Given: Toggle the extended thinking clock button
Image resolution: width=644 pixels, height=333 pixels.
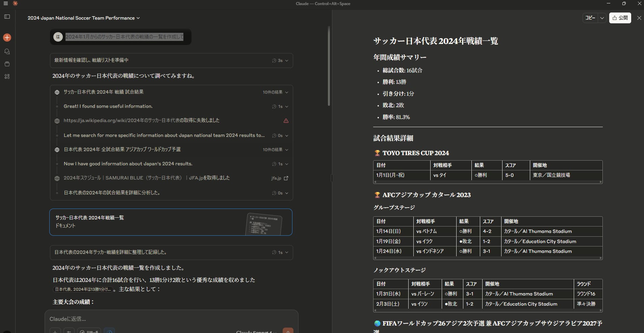Looking at the screenshot, I should pyautogui.click(x=109, y=331).
